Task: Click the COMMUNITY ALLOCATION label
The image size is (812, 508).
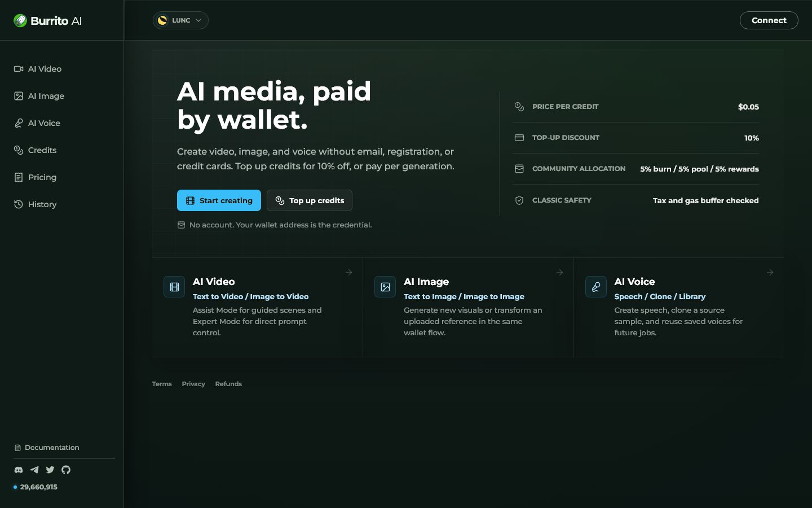Action: 579,169
